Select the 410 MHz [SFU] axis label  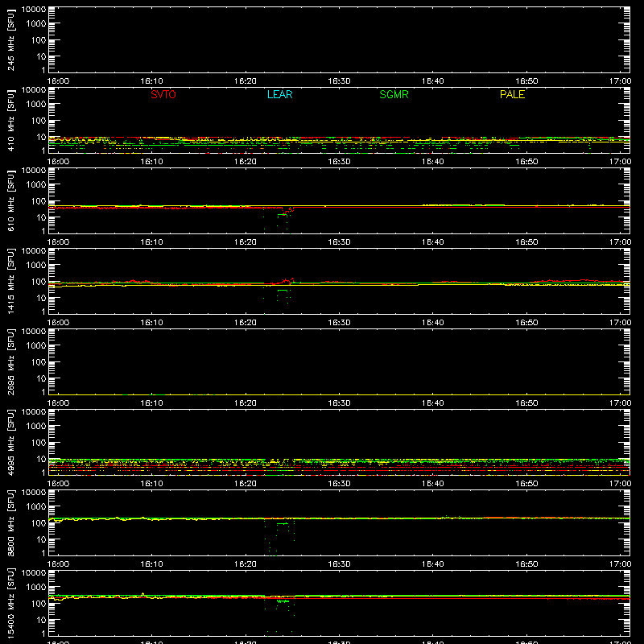10,120
